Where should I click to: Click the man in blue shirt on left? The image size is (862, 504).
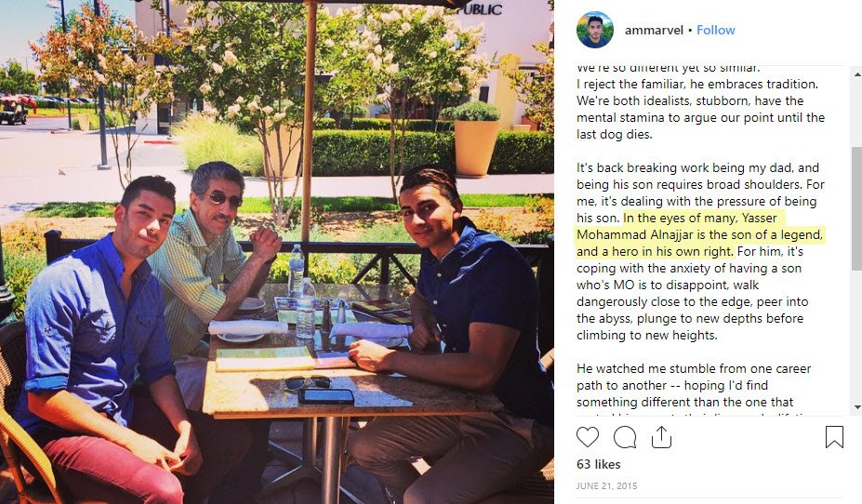tap(104, 340)
